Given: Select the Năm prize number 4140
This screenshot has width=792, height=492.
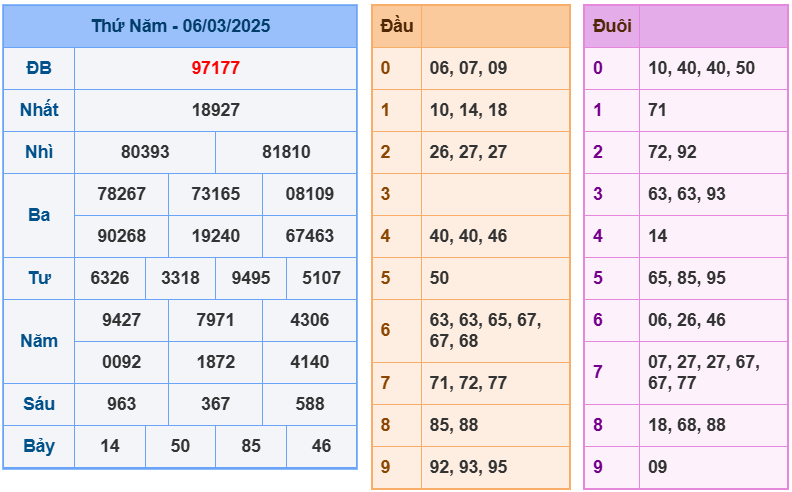Looking at the screenshot, I should (309, 362).
